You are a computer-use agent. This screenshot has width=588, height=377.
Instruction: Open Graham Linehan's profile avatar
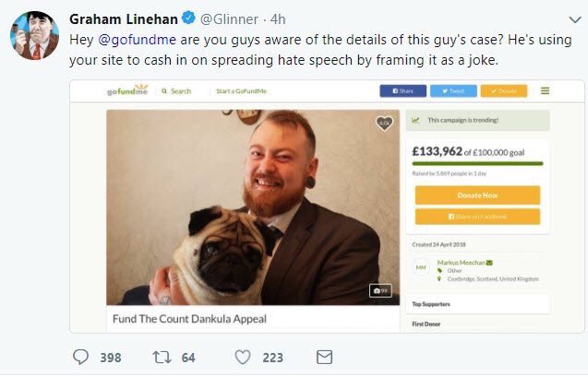[x=34, y=35]
